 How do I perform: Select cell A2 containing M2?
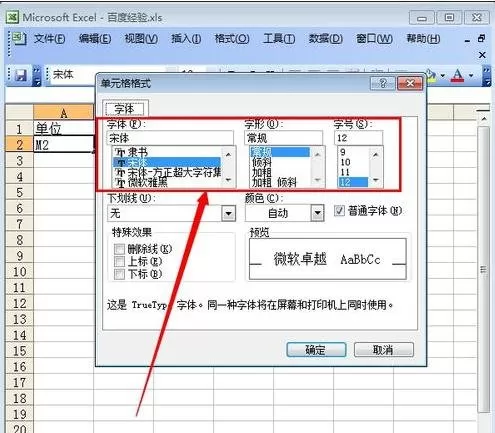click(64, 145)
